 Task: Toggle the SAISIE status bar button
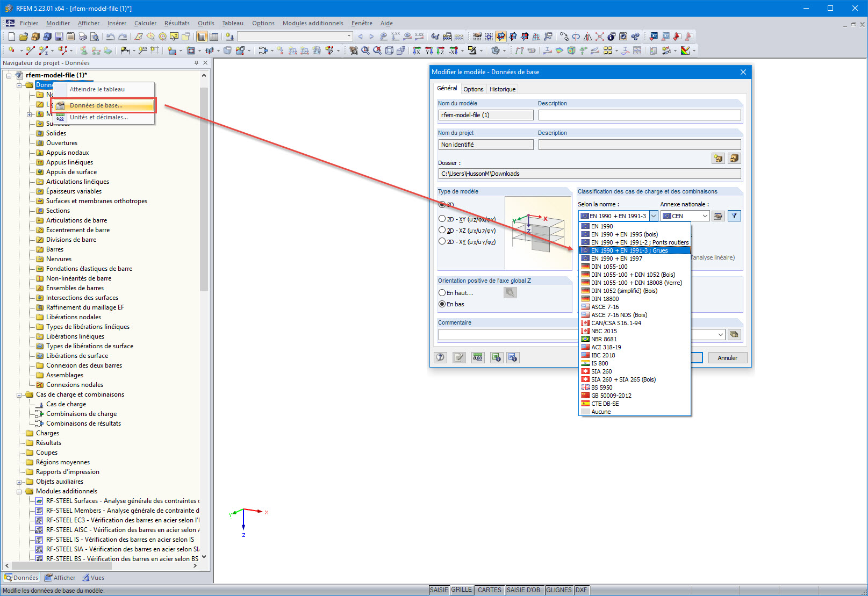pyautogui.click(x=439, y=590)
